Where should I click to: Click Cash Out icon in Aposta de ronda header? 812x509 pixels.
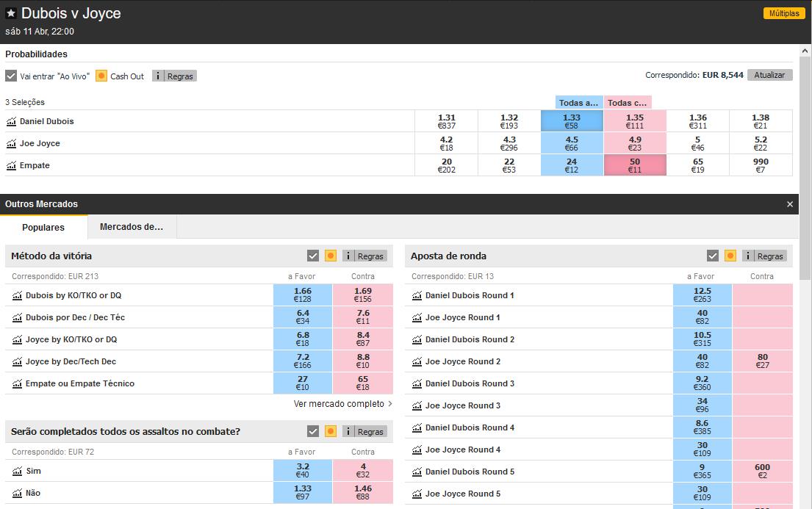tap(730, 256)
